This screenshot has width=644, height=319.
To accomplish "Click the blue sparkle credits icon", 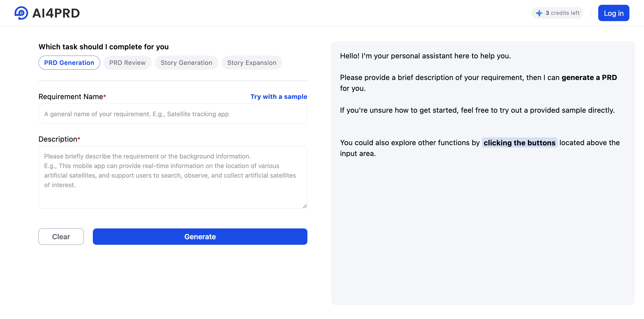I will [539, 13].
